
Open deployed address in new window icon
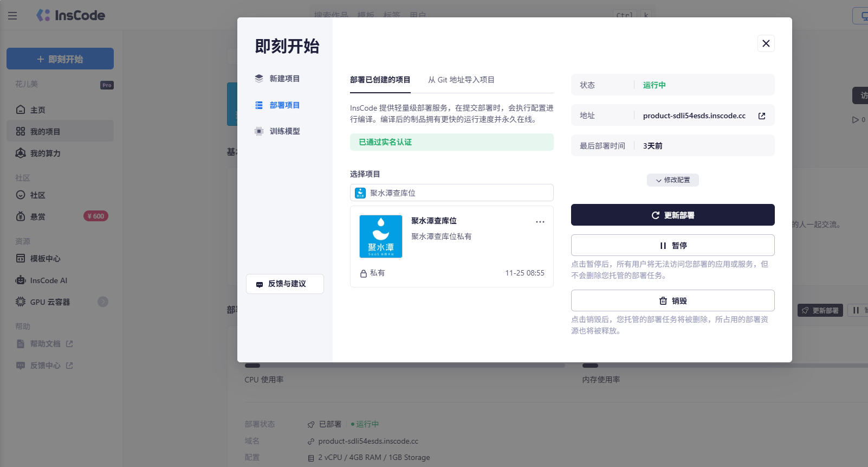pos(762,116)
